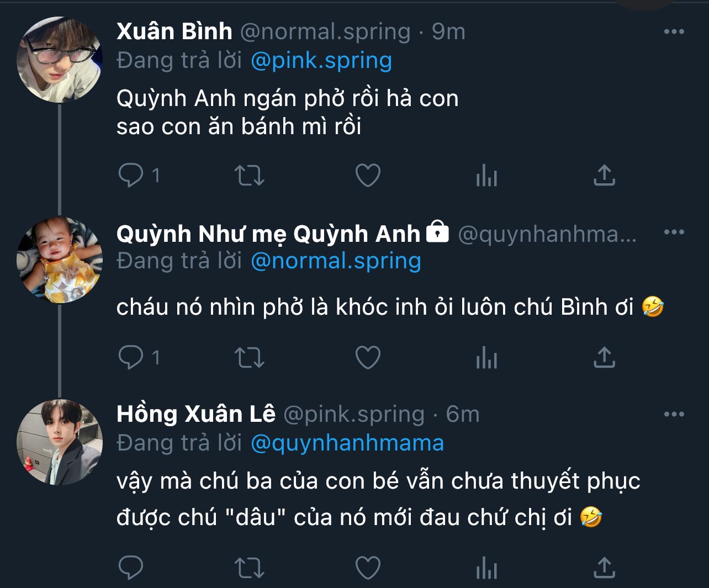Screen dimensions: 709x588
Task: Retweet Quỳnh Như's reply
Action: (250, 358)
